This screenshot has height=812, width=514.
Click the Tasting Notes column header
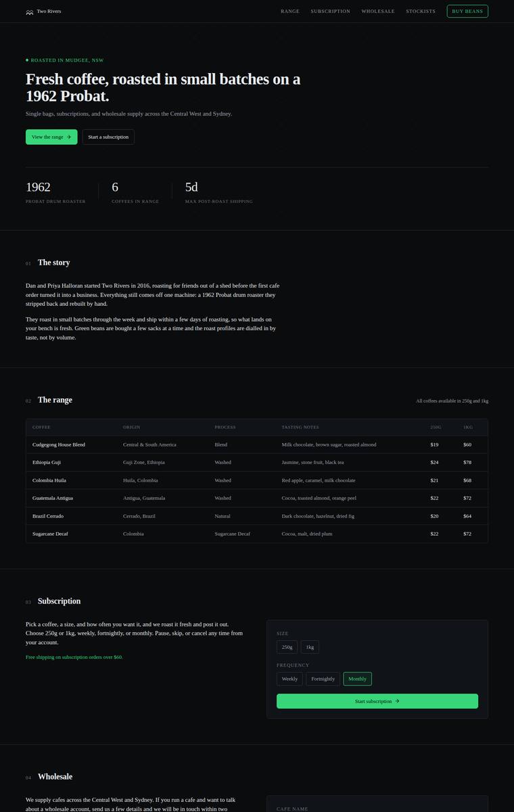pyautogui.click(x=300, y=427)
